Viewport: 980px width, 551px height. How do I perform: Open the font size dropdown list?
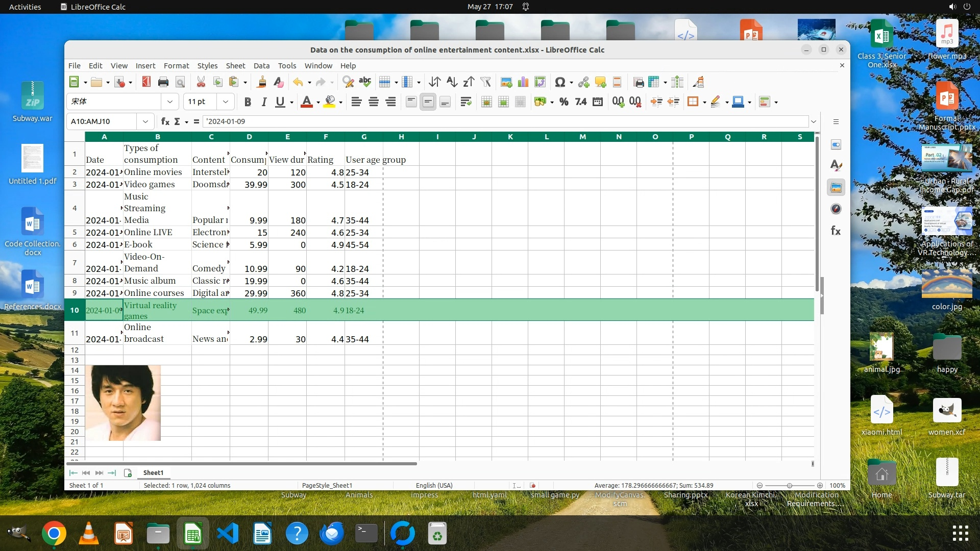[x=225, y=102]
